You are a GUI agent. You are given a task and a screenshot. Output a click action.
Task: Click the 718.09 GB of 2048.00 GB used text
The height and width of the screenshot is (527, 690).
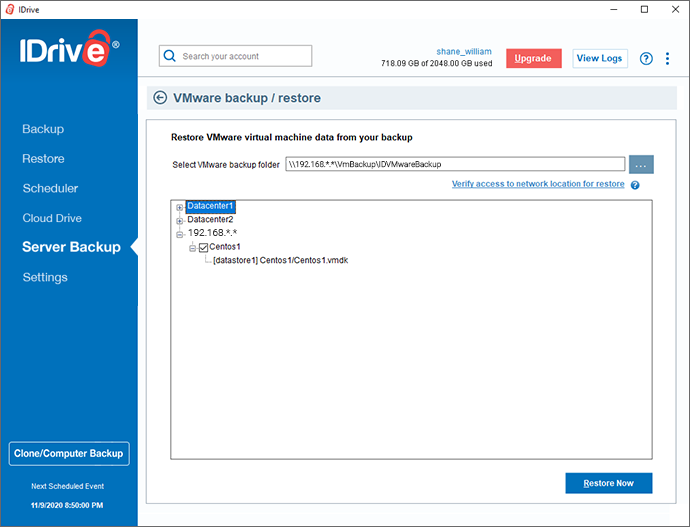click(437, 63)
